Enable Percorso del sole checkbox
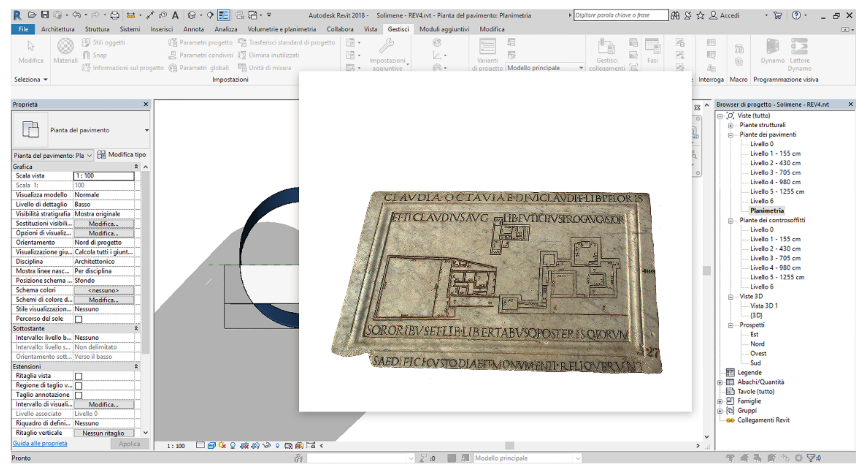The image size is (868, 472). coord(79,319)
